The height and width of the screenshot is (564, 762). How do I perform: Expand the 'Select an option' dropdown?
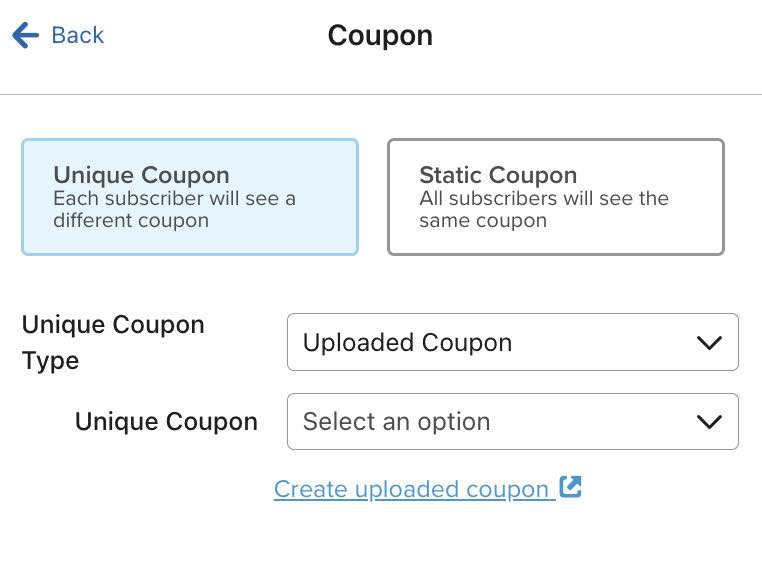point(512,422)
